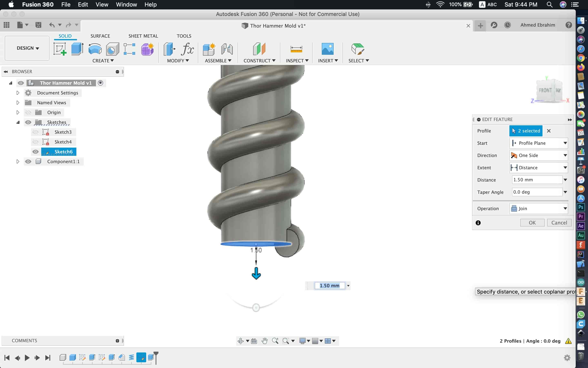The height and width of the screenshot is (368, 588).
Task: Toggle visibility of Origin folder
Action: (28, 112)
